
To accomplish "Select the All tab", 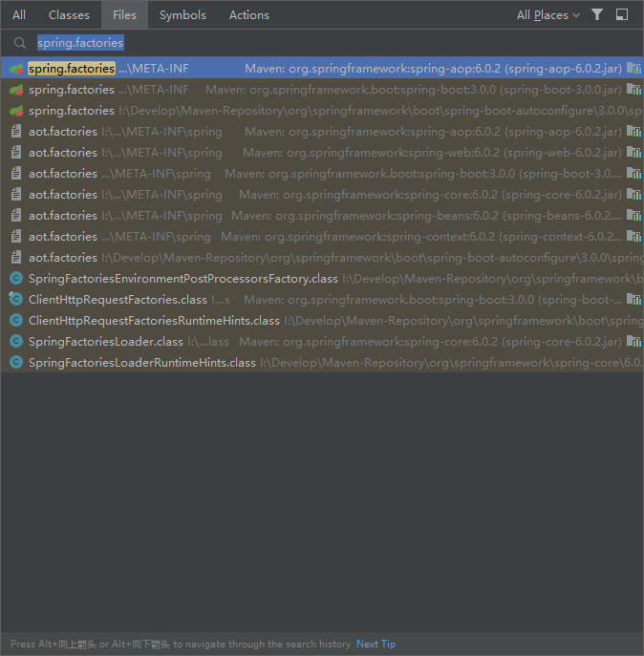I will [x=19, y=15].
